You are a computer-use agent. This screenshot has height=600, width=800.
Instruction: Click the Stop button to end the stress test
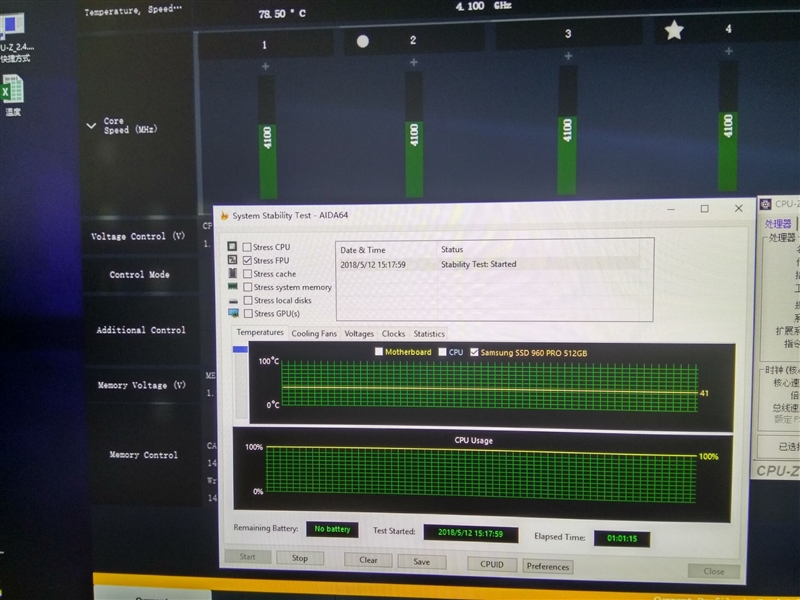point(300,558)
